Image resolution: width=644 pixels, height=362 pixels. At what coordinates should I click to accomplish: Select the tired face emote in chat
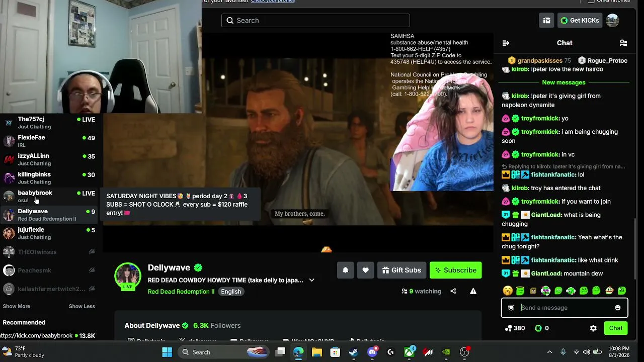click(x=508, y=291)
